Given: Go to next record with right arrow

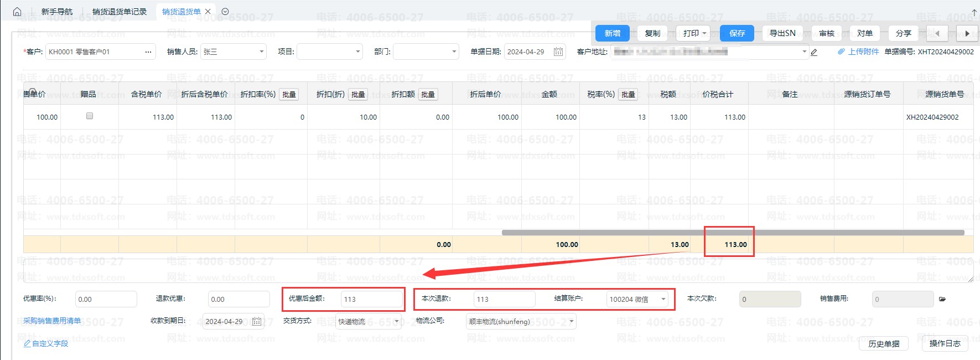Looking at the screenshot, I should click(967, 33).
